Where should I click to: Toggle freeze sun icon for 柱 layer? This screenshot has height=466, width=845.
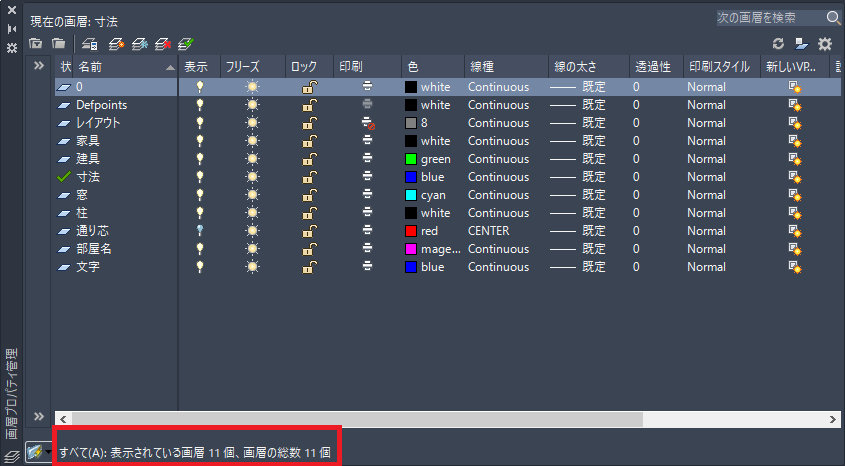252,213
